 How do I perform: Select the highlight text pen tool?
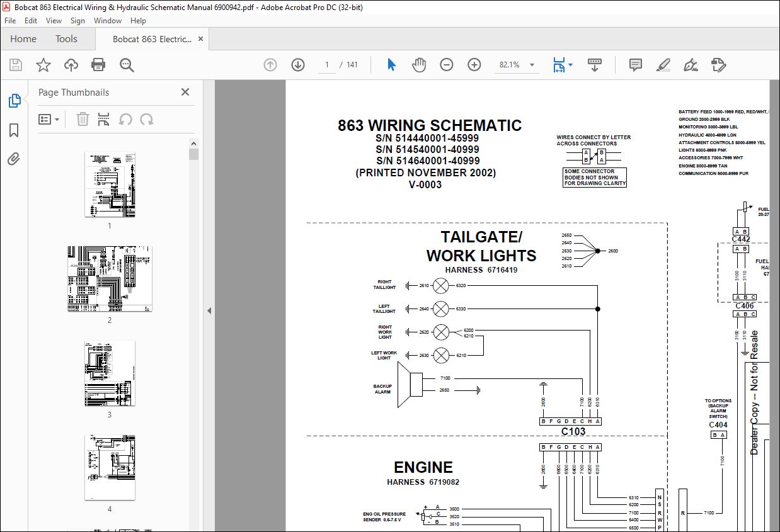coord(663,65)
